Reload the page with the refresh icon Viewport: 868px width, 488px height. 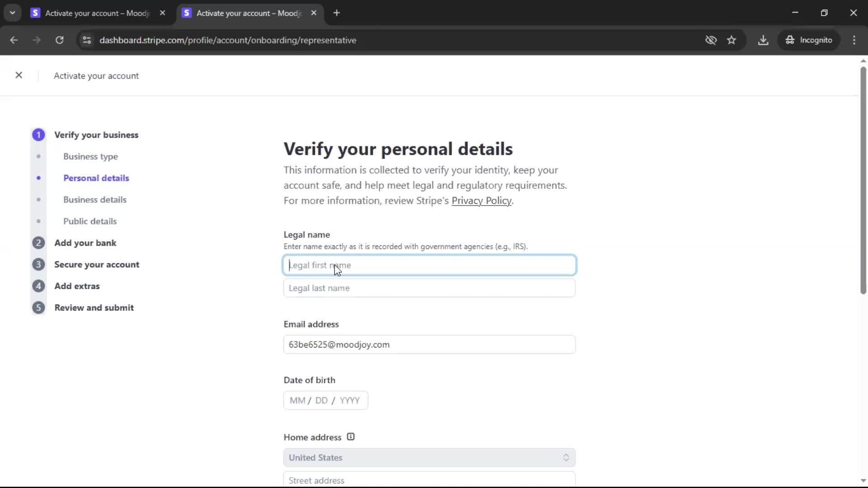tap(59, 40)
